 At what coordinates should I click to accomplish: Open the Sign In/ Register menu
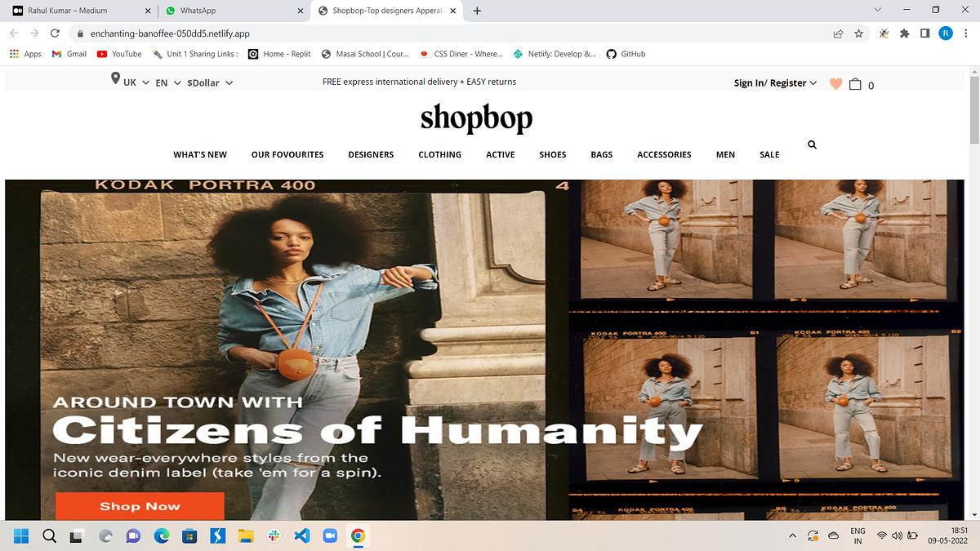pyautogui.click(x=770, y=82)
